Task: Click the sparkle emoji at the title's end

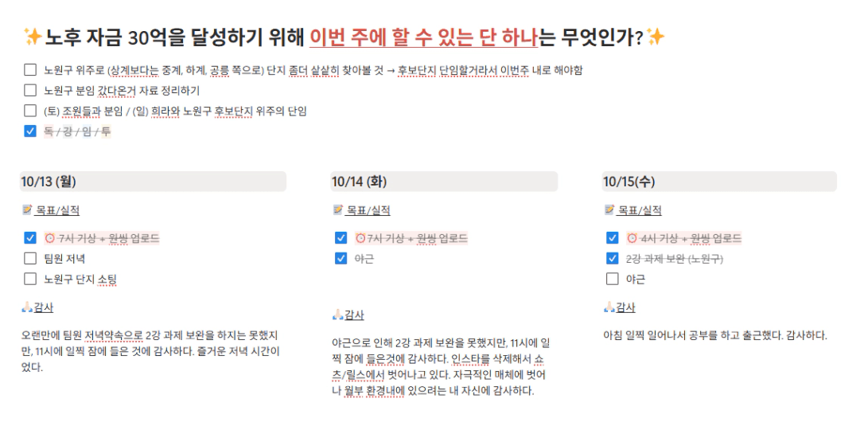Action: coord(656,37)
